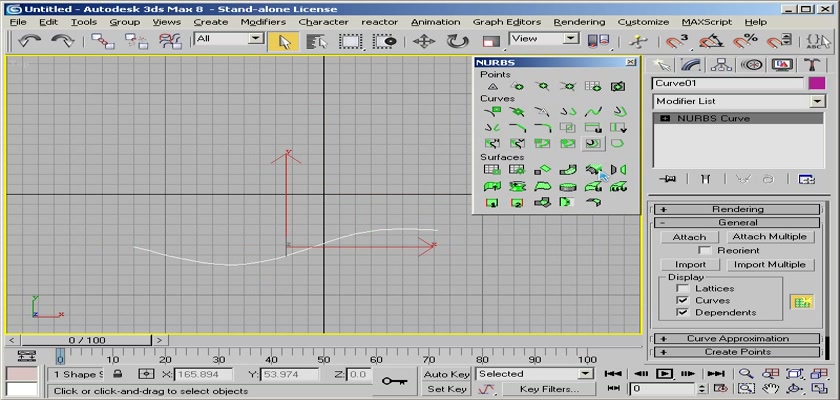Image resolution: width=840 pixels, height=400 pixels.
Task: Expand the Curve Approximation rollout
Action: tap(737, 338)
